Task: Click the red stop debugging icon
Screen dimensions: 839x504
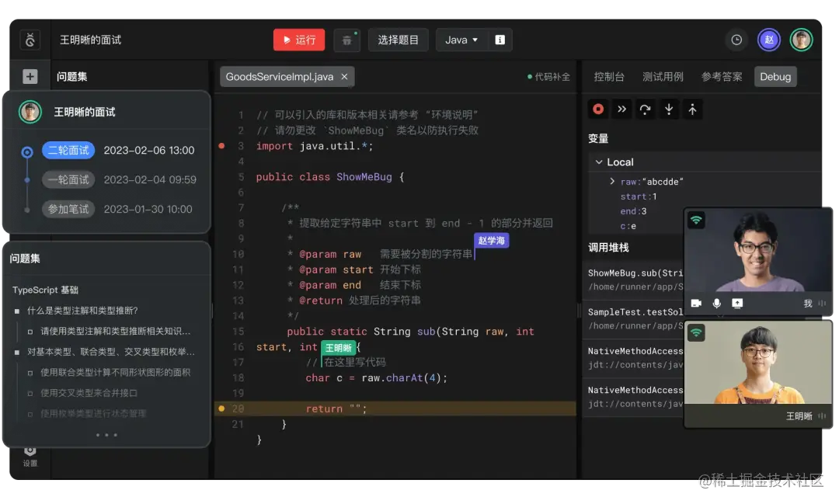Action: (x=598, y=109)
